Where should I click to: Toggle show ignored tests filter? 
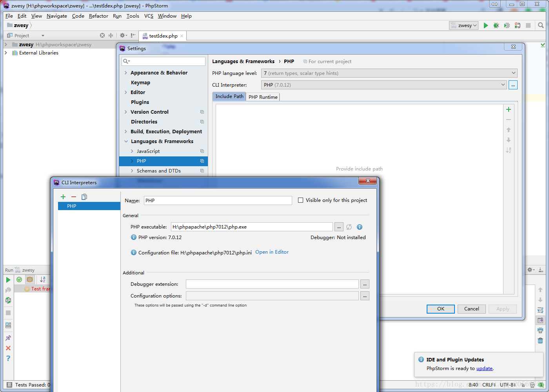click(30, 279)
